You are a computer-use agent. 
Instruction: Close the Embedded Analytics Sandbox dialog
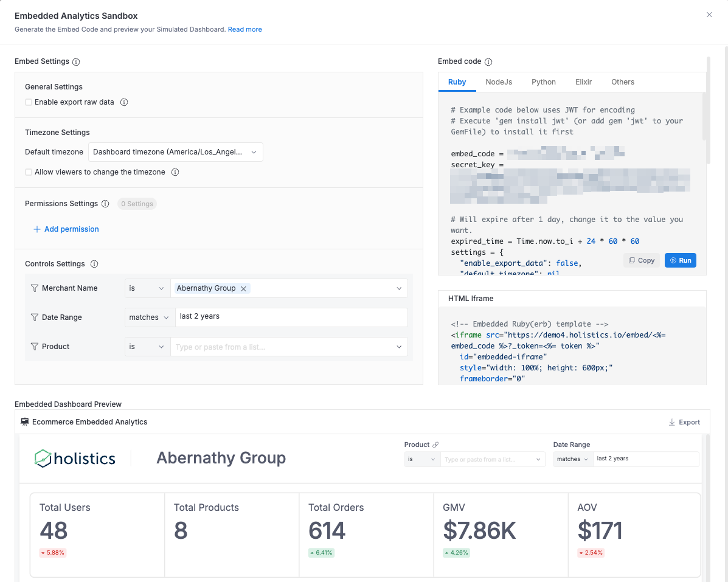pos(709,15)
